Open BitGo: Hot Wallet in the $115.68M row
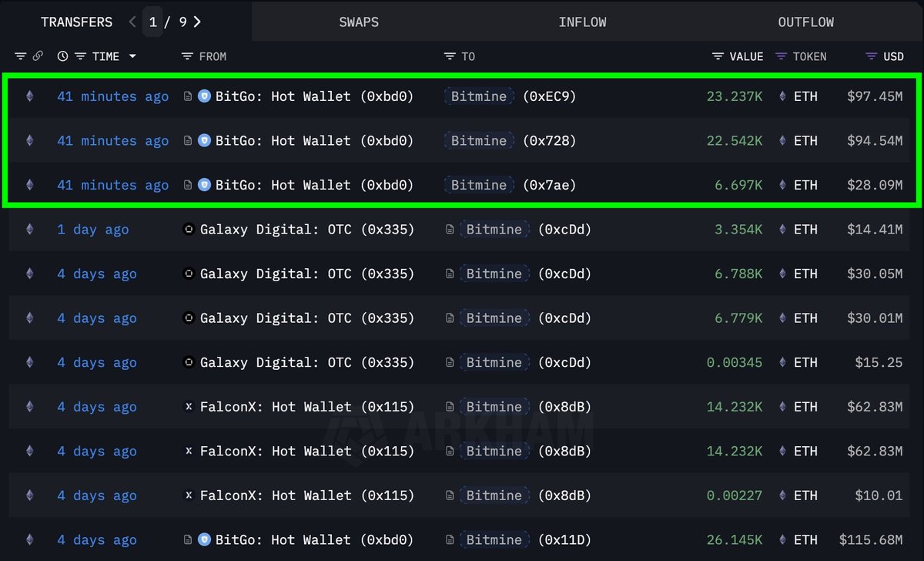The width and height of the screenshot is (924, 561). (x=314, y=540)
